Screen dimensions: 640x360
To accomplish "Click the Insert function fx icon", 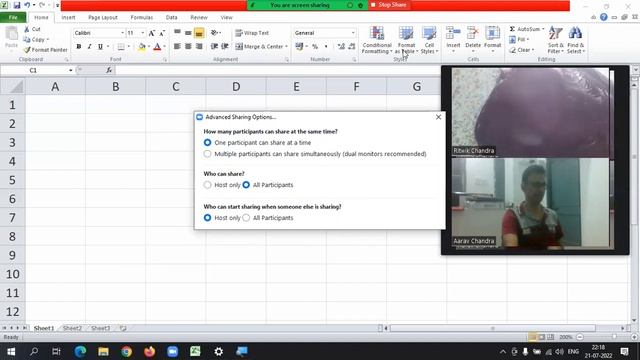I will click(109, 70).
